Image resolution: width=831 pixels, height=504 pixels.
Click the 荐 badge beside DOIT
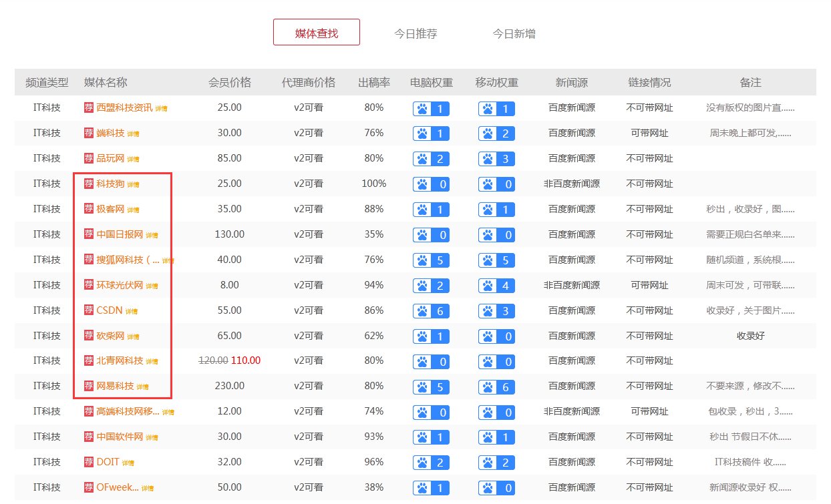pyautogui.click(x=88, y=461)
